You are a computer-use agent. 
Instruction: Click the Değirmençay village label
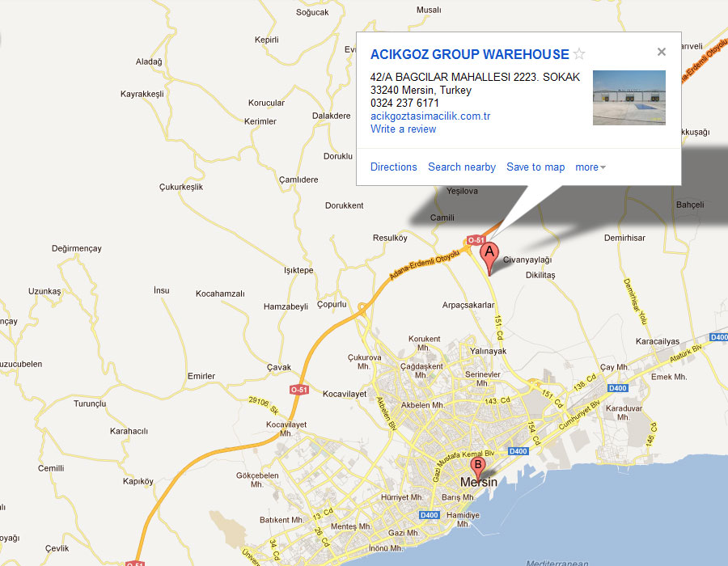point(77,249)
